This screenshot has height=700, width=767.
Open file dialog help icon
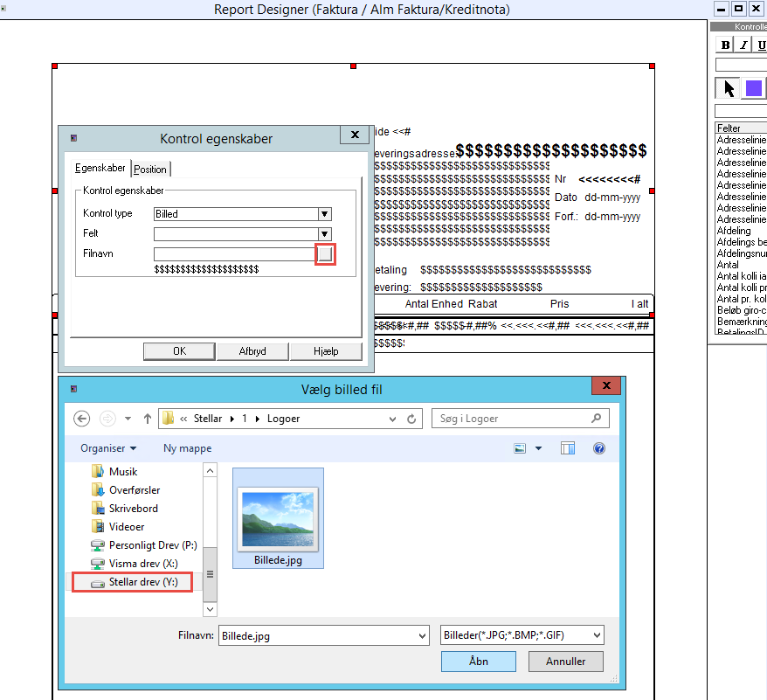click(599, 448)
